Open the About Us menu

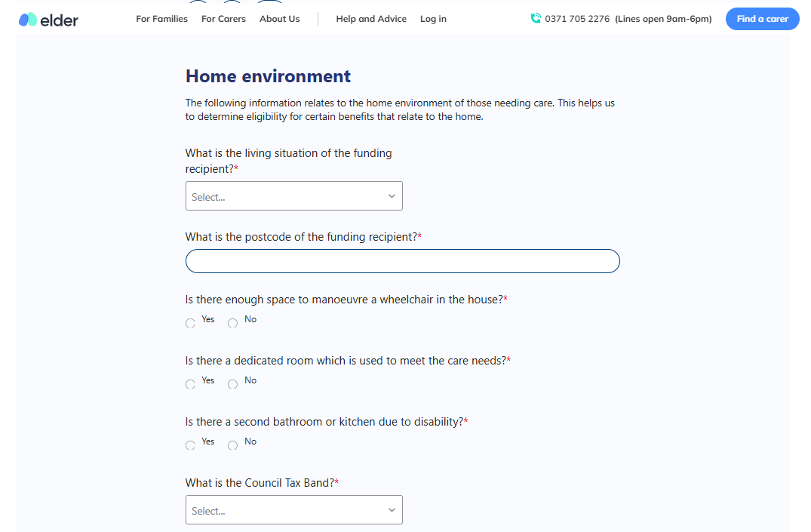coord(279,19)
